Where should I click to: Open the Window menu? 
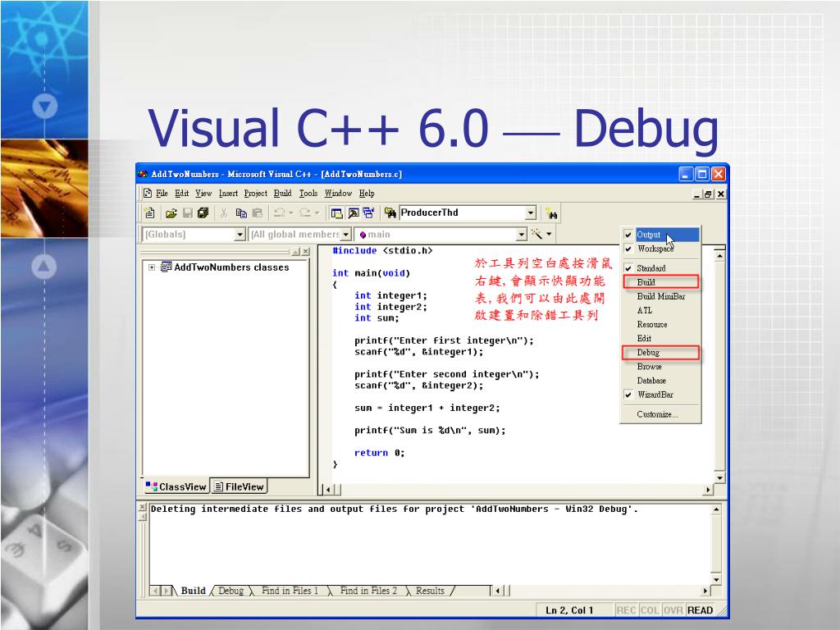tap(338, 194)
